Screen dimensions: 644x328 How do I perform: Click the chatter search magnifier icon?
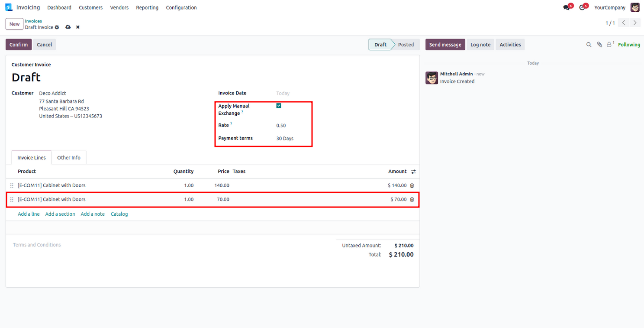point(589,45)
